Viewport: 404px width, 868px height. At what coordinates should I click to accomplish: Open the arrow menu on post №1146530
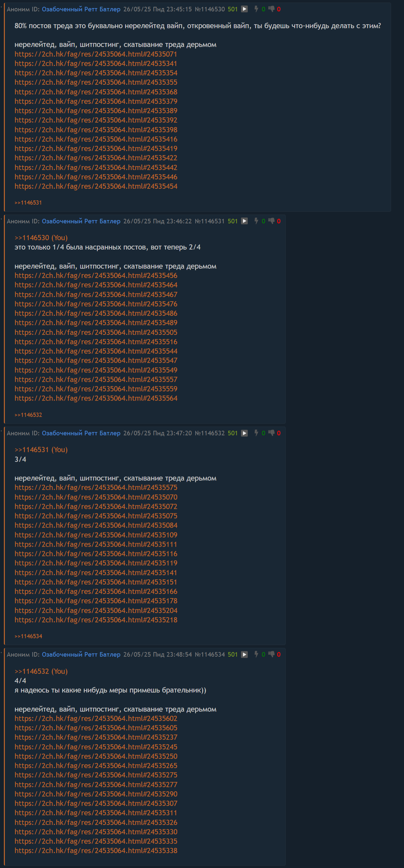pos(245,9)
